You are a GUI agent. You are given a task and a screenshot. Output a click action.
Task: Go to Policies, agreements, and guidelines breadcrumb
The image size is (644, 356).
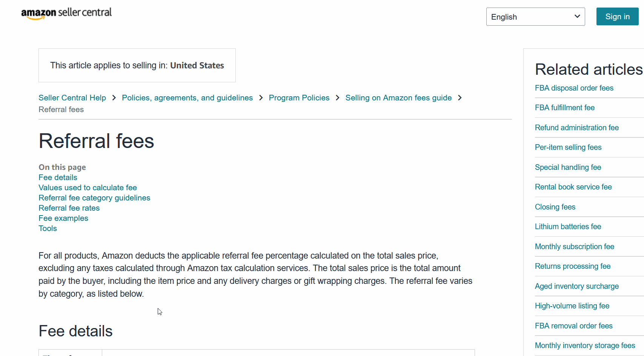pos(187,98)
